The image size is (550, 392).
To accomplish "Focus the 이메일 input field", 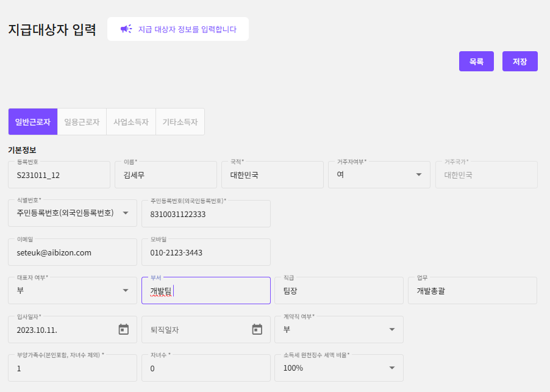I will coord(73,252).
